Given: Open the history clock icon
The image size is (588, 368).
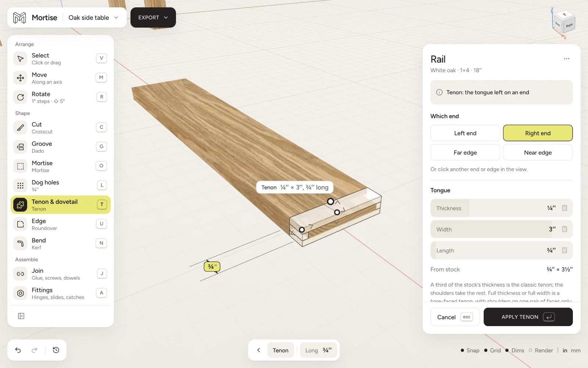Looking at the screenshot, I should tap(56, 350).
